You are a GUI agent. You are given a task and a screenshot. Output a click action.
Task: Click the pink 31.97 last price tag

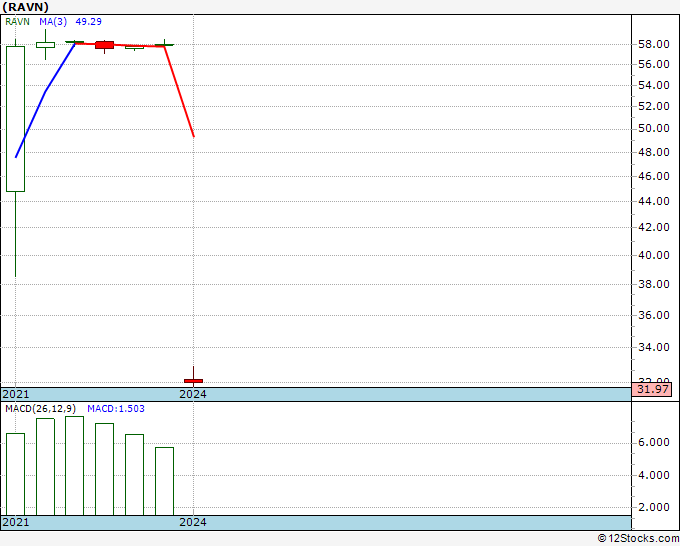pyautogui.click(x=652, y=389)
